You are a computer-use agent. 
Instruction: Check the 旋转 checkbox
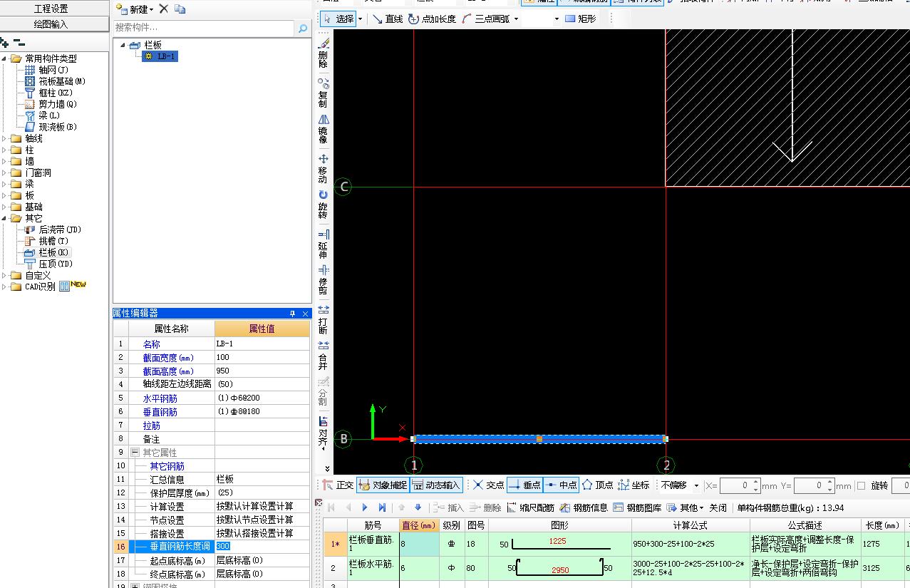coord(861,485)
